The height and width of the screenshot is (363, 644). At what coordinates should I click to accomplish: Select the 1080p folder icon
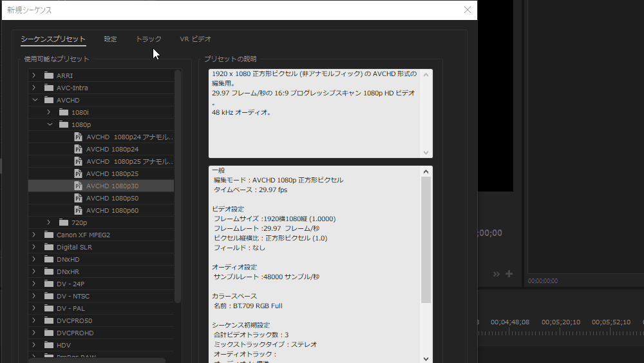tap(64, 124)
